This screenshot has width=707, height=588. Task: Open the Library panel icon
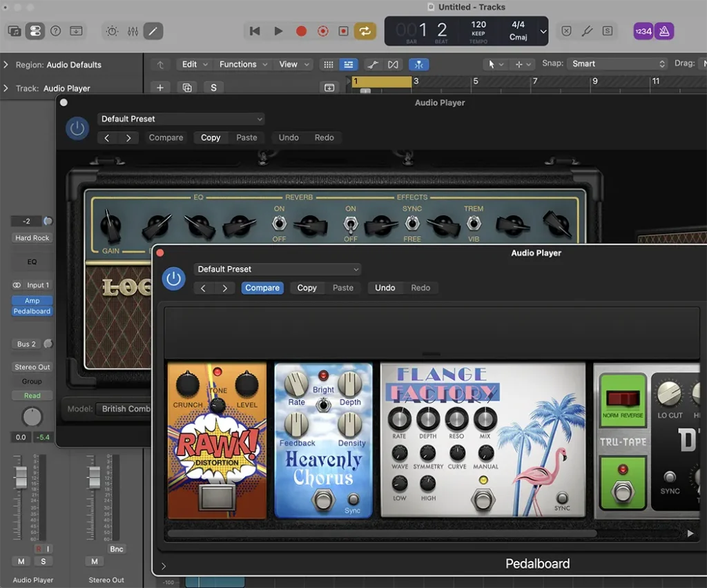tap(14, 31)
